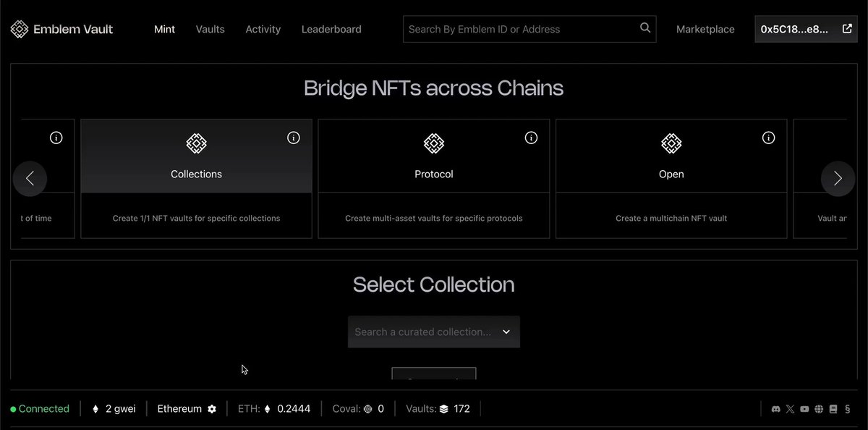Select the Protocol vault type label
Viewport: 868px width, 430px height.
434,174
